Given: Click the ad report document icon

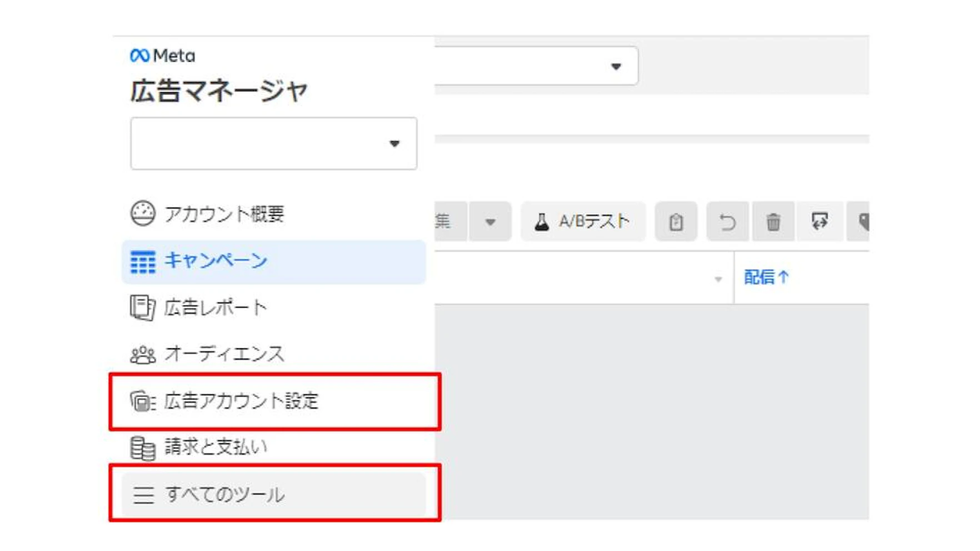Looking at the screenshot, I should (142, 308).
